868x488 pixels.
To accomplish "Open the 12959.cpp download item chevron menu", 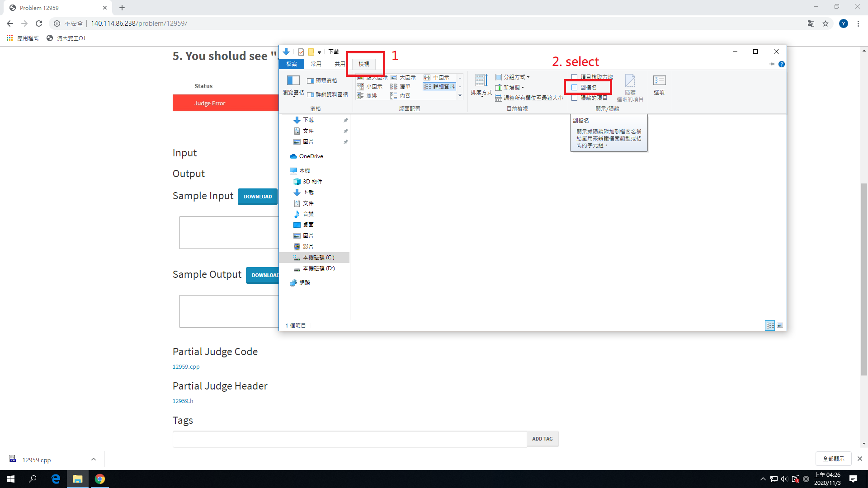I will (x=94, y=460).
